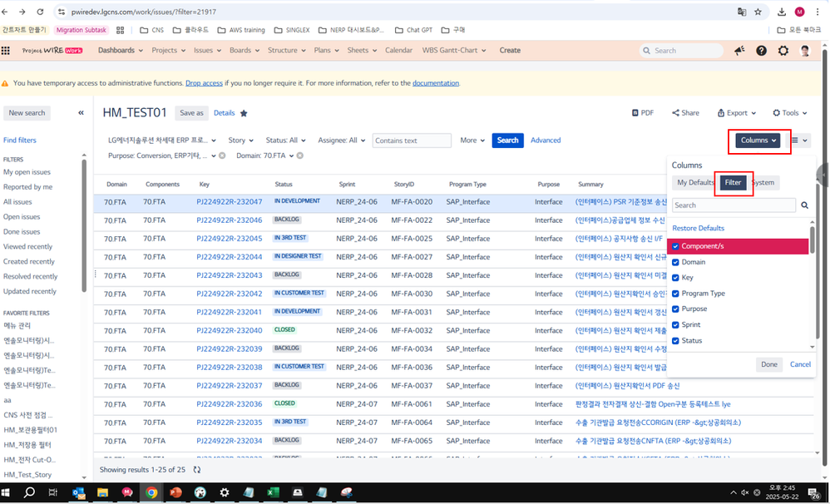This screenshot has height=504, width=830.
Task: Open the PowerPoint icon in the taskbar
Action: 175,493
